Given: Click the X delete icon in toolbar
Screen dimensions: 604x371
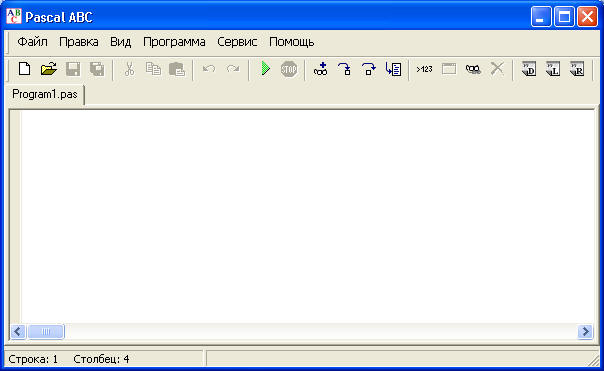Looking at the screenshot, I should (x=497, y=69).
